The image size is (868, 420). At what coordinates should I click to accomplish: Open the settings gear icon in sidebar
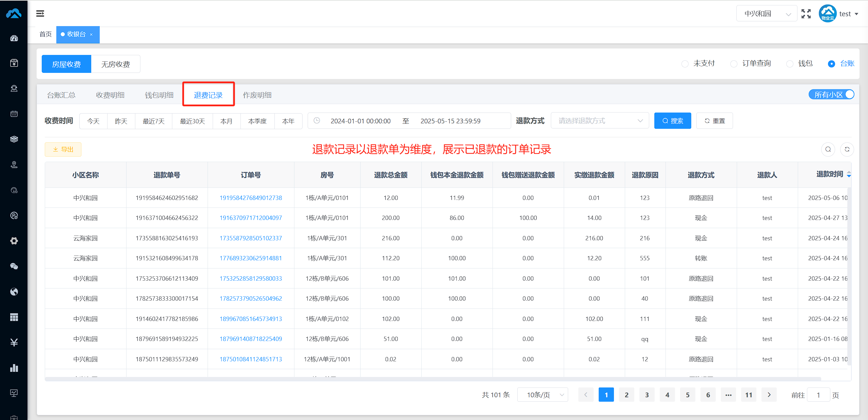click(x=14, y=241)
